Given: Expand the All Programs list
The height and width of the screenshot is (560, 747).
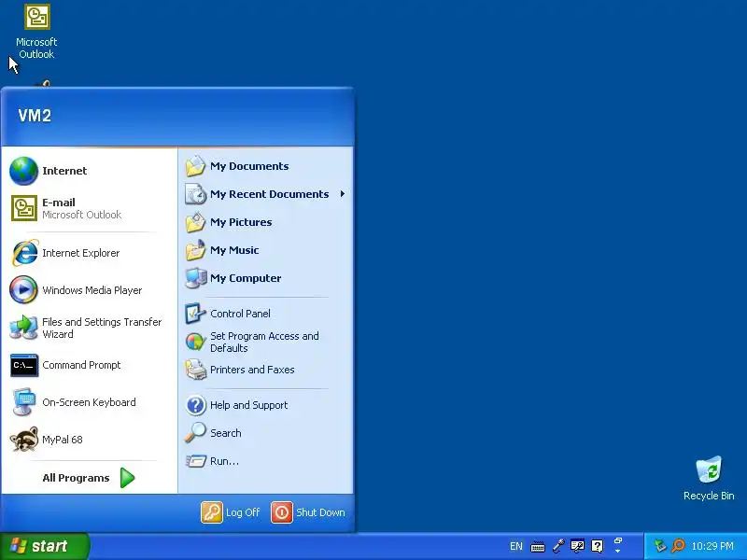Looking at the screenshot, I should 89,478.
